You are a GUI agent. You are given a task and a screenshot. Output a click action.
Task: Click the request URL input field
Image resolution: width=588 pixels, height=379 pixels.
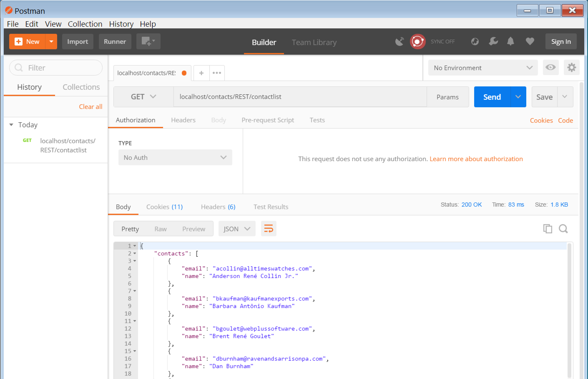point(300,97)
